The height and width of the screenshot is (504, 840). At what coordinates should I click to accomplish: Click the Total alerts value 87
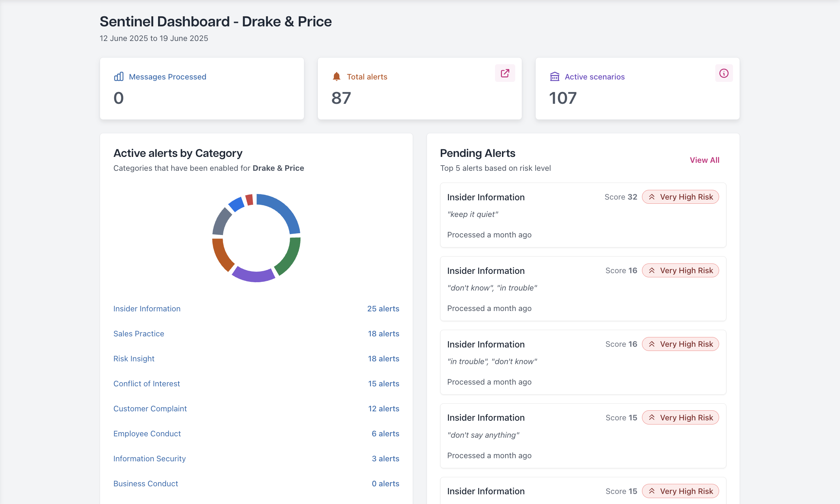click(341, 98)
